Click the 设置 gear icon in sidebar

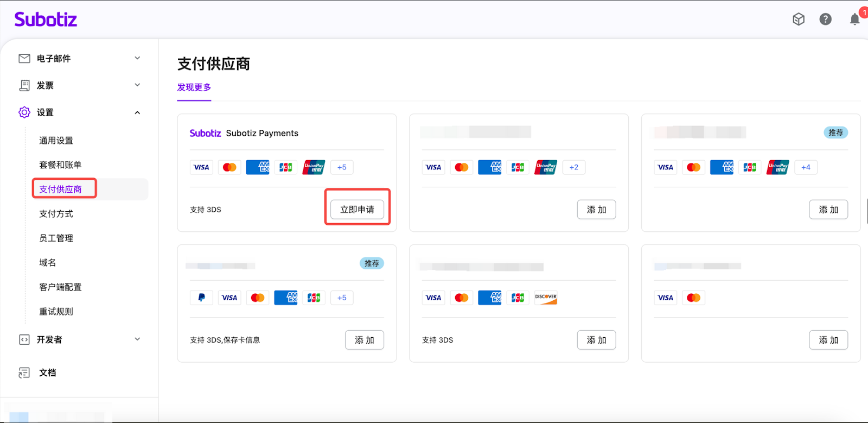point(24,112)
